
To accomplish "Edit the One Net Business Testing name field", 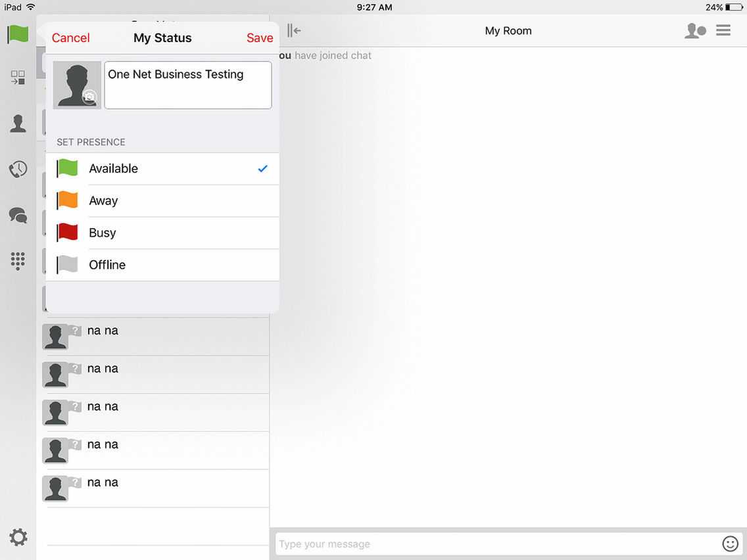I will (x=187, y=84).
